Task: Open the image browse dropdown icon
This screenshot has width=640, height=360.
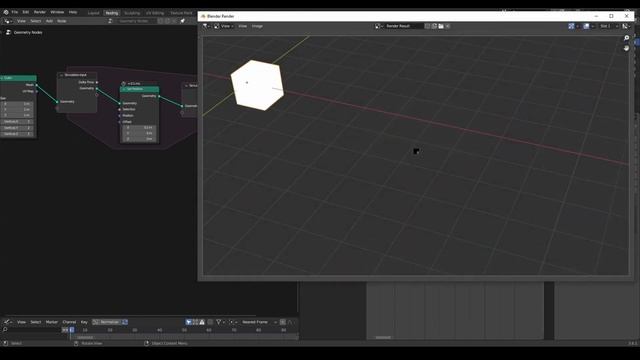Action: tap(379, 26)
